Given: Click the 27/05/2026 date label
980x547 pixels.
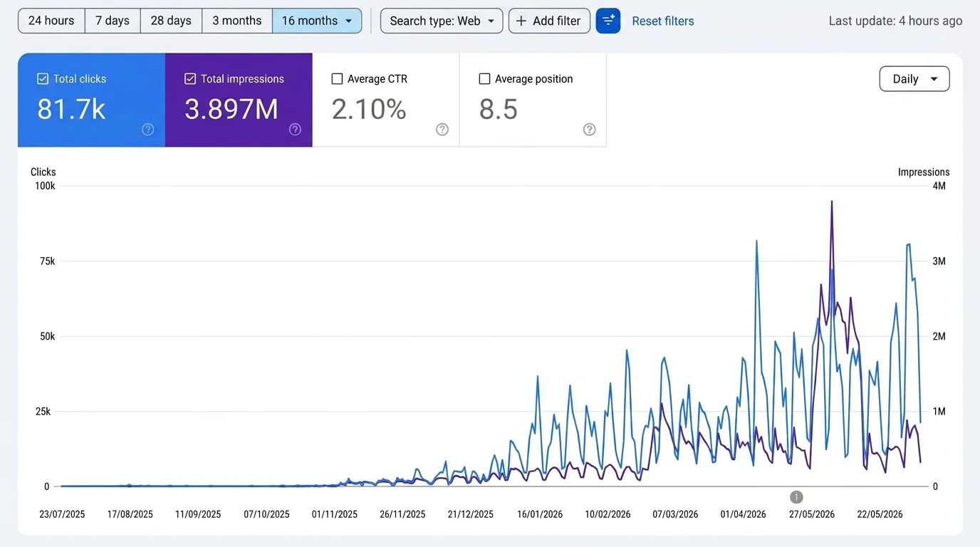Looking at the screenshot, I should point(812,514).
